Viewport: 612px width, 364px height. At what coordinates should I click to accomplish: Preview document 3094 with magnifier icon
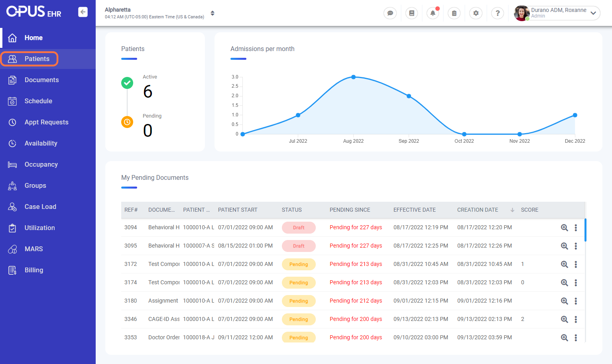(565, 228)
